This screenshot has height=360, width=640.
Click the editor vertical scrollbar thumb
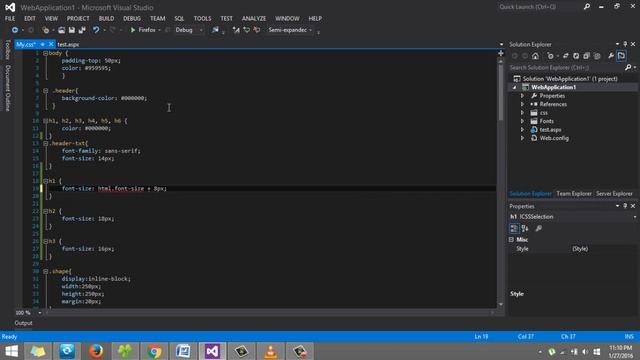[501, 92]
